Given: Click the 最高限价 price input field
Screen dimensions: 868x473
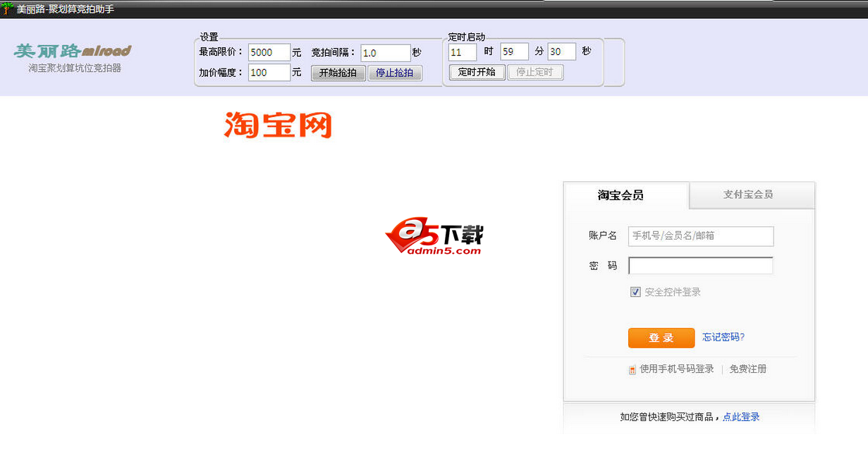Looking at the screenshot, I should click(269, 52).
